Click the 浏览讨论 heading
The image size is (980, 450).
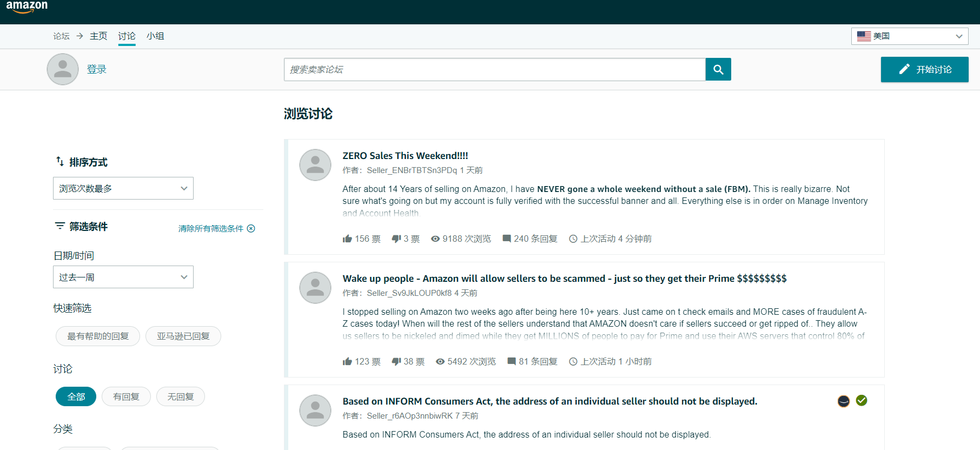308,114
